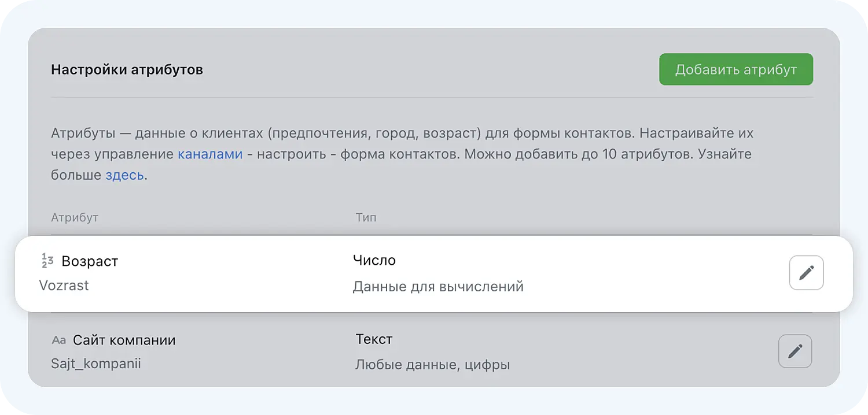Click the Настройки атрибутов section title
This screenshot has width=868, height=415.
coord(127,69)
